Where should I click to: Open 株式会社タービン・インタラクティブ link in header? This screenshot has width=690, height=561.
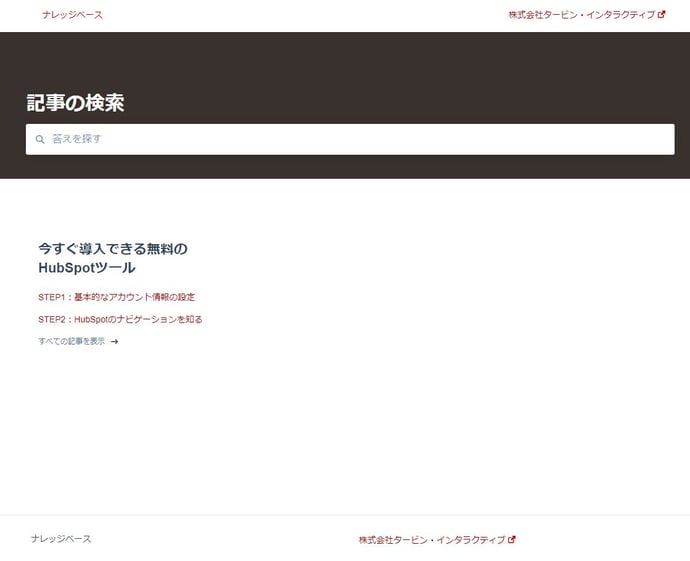(581, 15)
